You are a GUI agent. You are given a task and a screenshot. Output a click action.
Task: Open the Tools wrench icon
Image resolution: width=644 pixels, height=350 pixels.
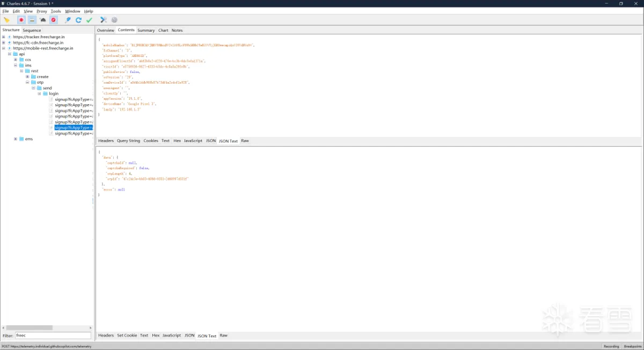(104, 20)
